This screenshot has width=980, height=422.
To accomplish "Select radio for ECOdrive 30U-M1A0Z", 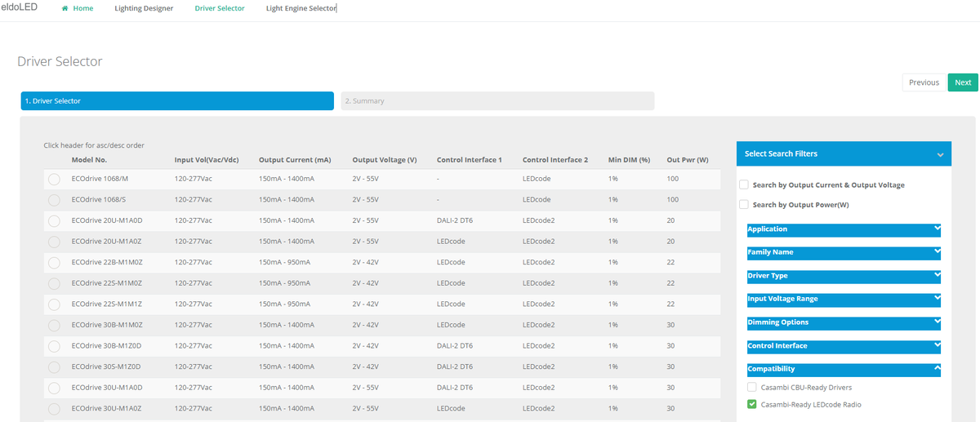I will [x=54, y=409].
